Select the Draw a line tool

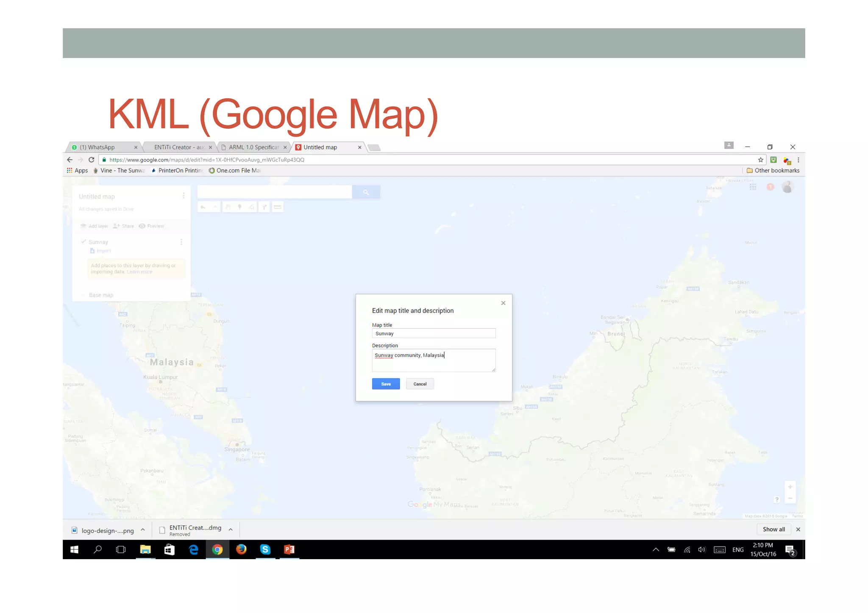pos(252,207)
